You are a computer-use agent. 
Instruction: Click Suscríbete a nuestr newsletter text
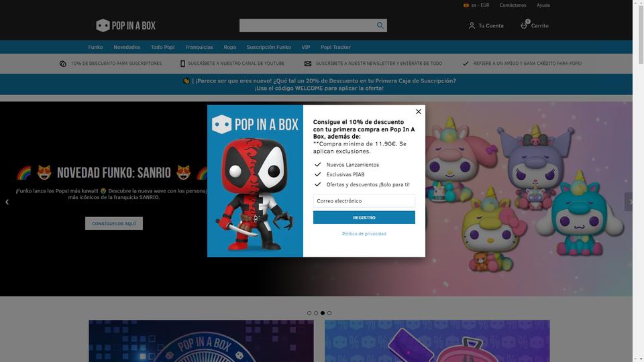pyautogui.click(x=378, y=64)
